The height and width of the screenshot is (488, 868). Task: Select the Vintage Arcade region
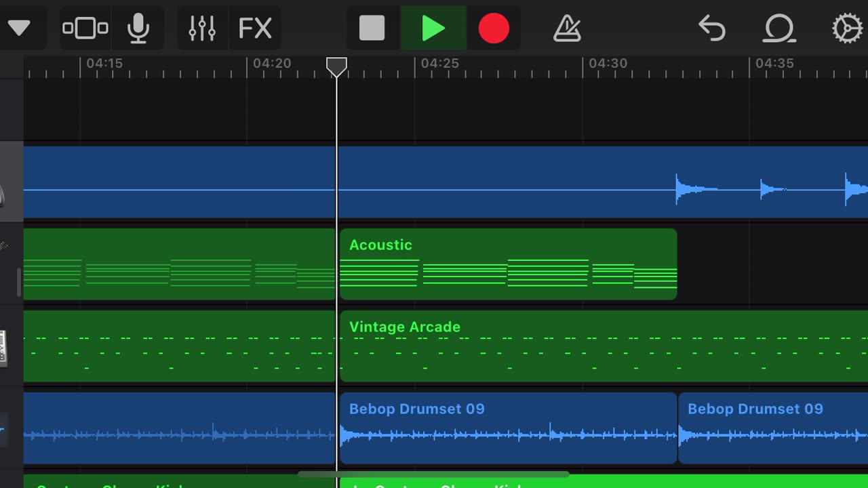[x=604, y=346]
